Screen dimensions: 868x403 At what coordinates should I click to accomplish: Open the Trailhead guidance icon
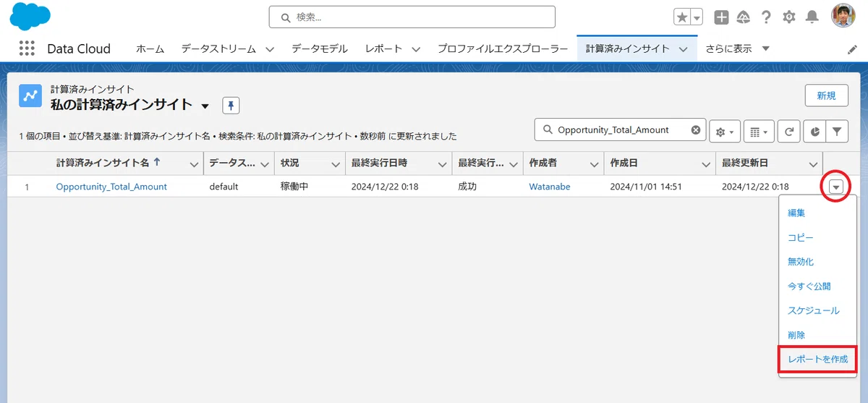click(743, 17)
